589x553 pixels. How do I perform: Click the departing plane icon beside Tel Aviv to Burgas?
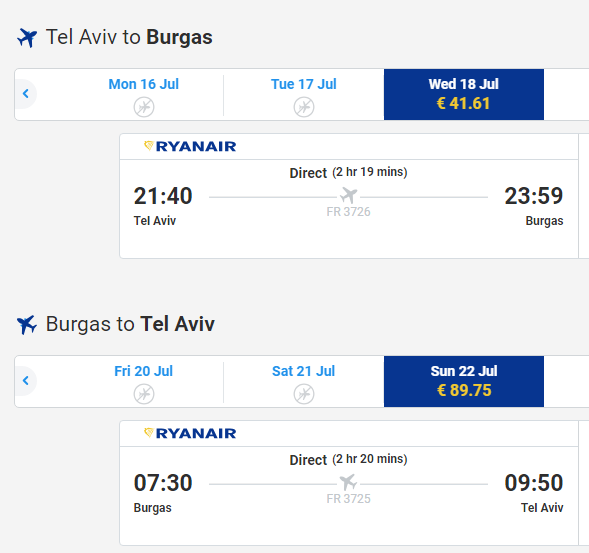pyautogui.click(x=27, y=38)
